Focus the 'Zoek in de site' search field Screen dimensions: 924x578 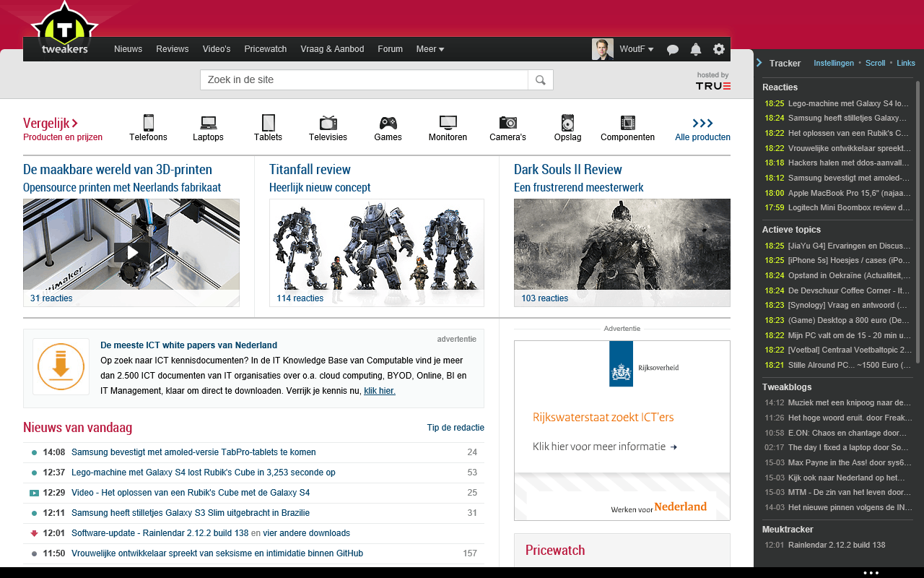pyautogui.click(x=365, y=79)
